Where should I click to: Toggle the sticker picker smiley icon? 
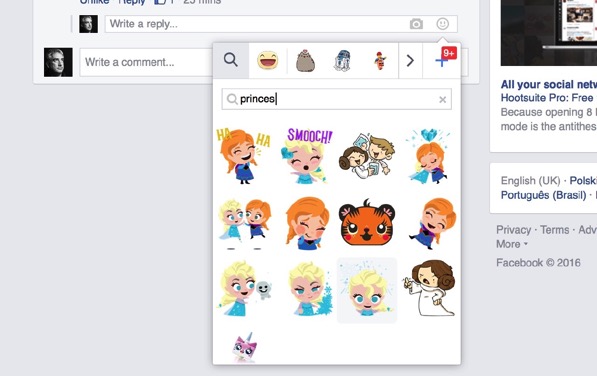tap(442, 24)
